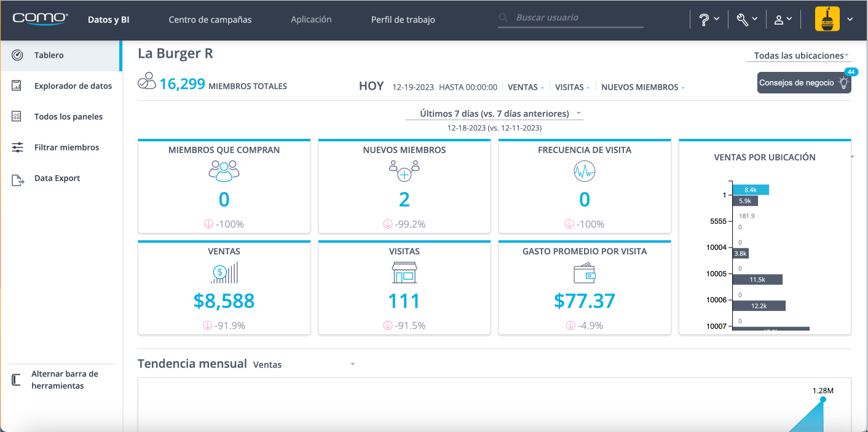This screenshot has width=868, height=432.
Task: Click the Filtrar miembros sliders icon
Action: (17, 147)
